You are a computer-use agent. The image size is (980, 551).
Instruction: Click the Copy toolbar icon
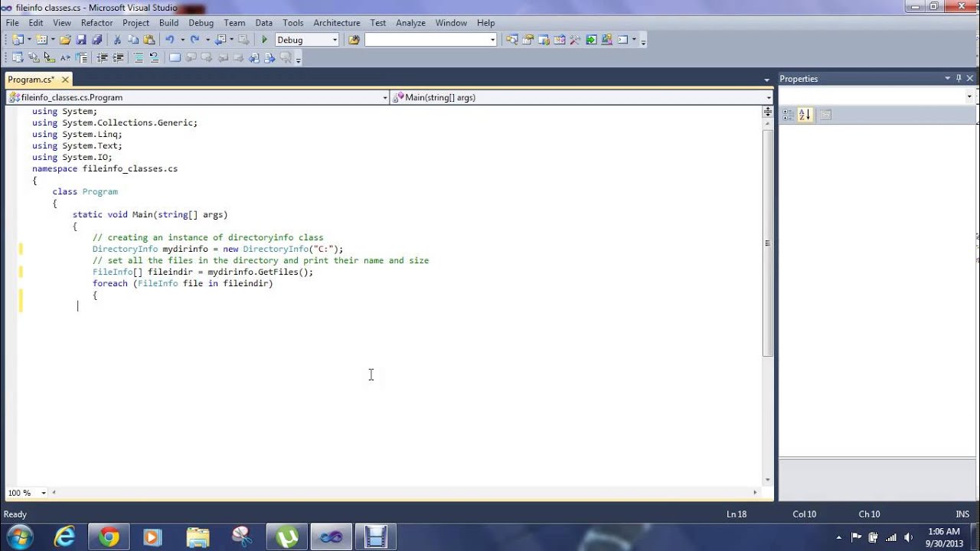[x=133, y=40]
